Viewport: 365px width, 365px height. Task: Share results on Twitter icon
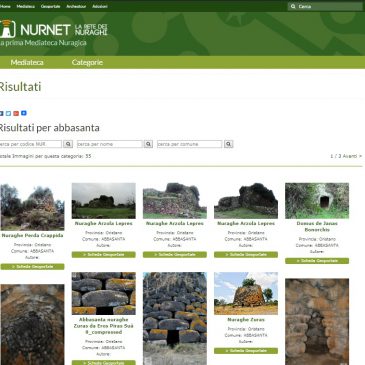point(8,113)
